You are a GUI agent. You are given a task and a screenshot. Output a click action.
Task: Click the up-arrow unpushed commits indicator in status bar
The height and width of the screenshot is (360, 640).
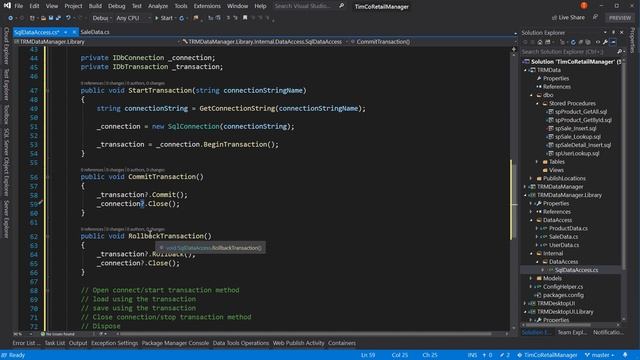[487, 355]
